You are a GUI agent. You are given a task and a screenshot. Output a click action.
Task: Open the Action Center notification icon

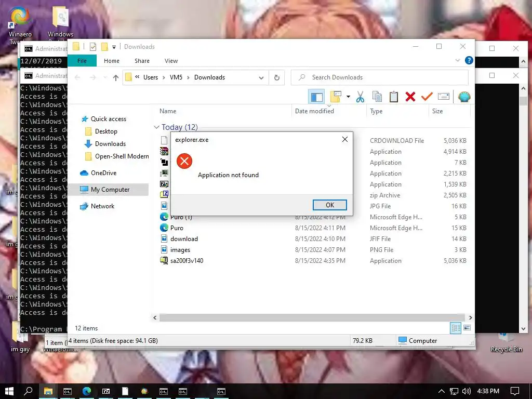click(x=515, y=391)
